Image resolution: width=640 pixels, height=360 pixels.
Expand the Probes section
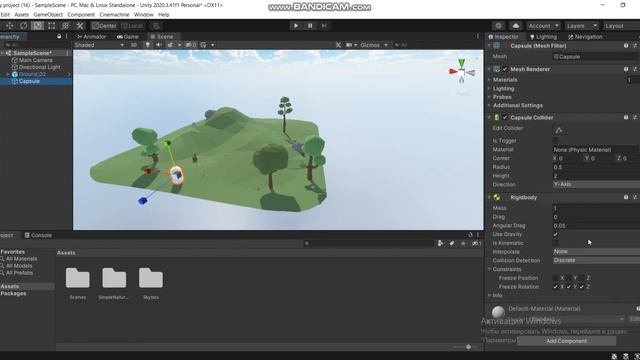pos(489,97)
